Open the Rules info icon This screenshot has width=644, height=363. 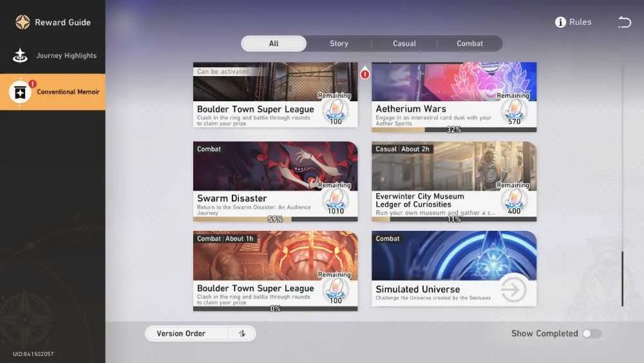pos(560,22)
